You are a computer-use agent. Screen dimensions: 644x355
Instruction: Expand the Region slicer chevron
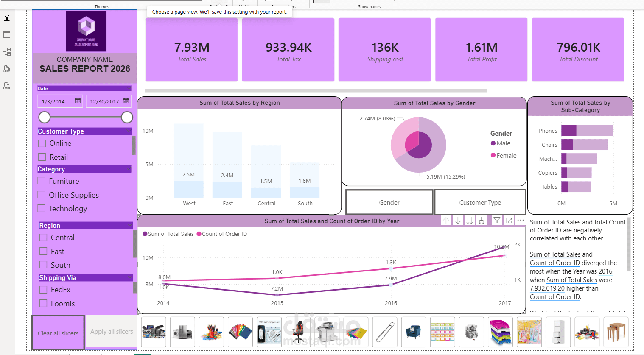[129, 225]
